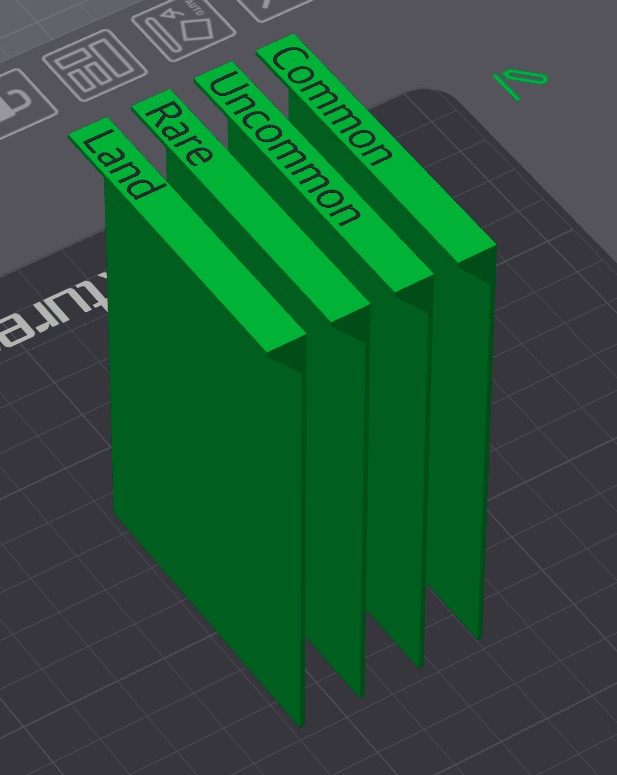Screen dimensions: 617x775
Task: Click the blank end of Land tab
Action: tap(232, 277)
